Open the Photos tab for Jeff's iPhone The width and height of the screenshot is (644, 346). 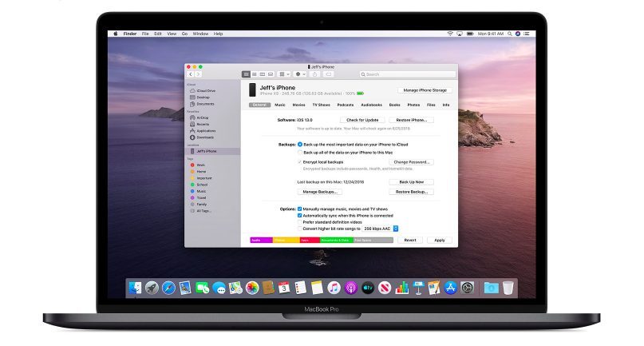tap(413, 105)
